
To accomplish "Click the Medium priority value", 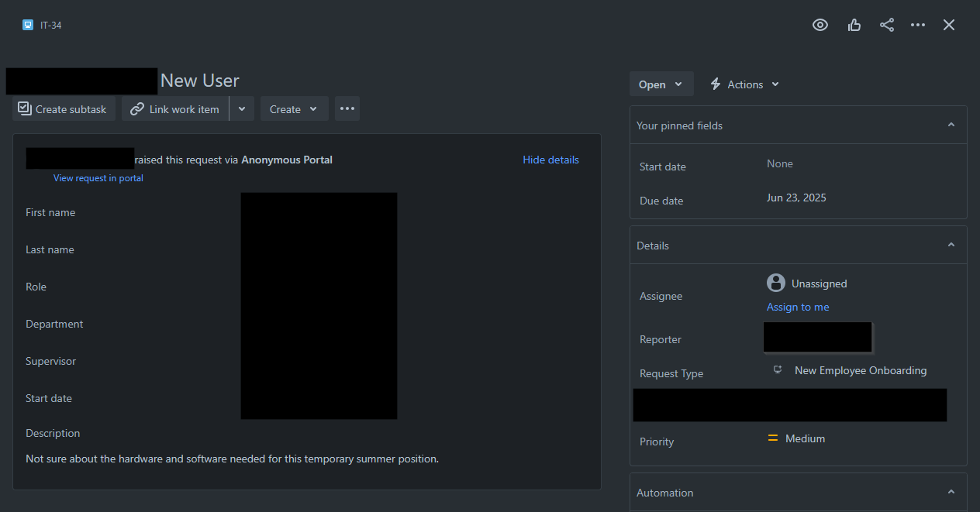I will click(805, 438).
